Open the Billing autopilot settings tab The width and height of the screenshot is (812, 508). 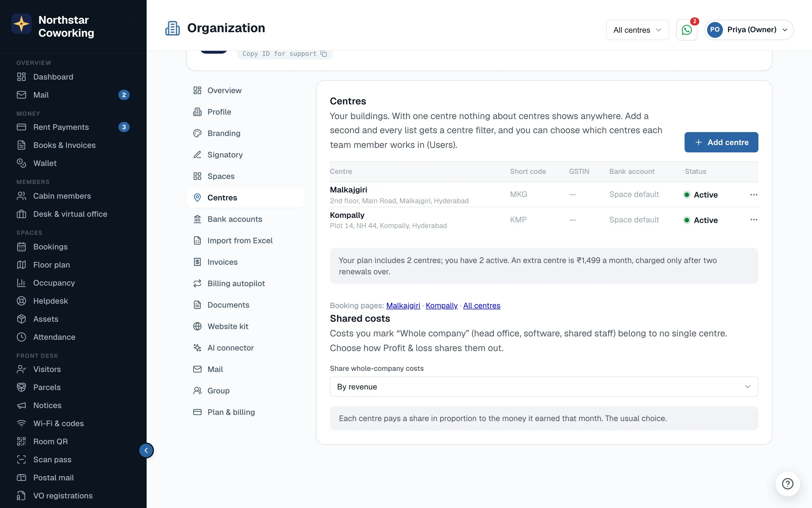coord(245,284)
